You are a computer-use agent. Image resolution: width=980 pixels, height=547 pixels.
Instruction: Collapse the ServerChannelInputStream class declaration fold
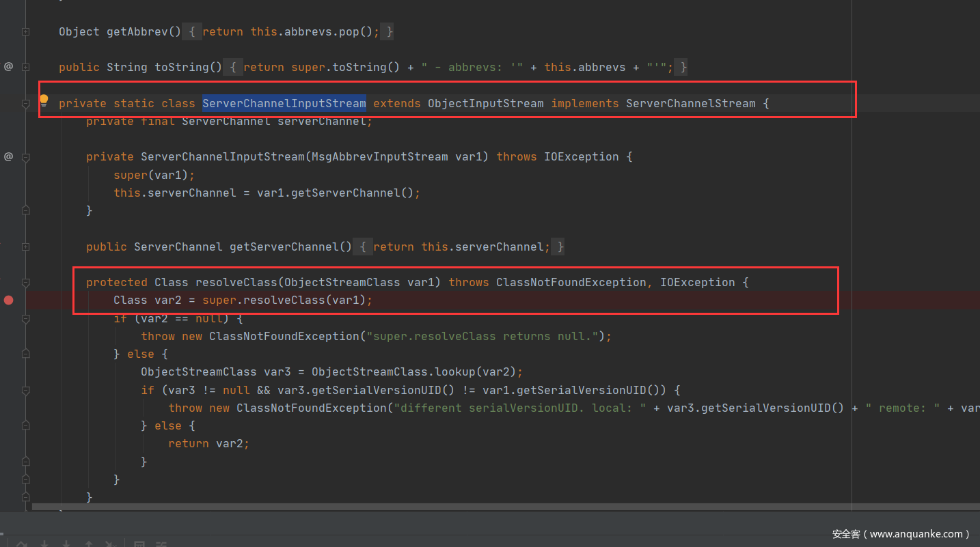(x=25, y=104)
